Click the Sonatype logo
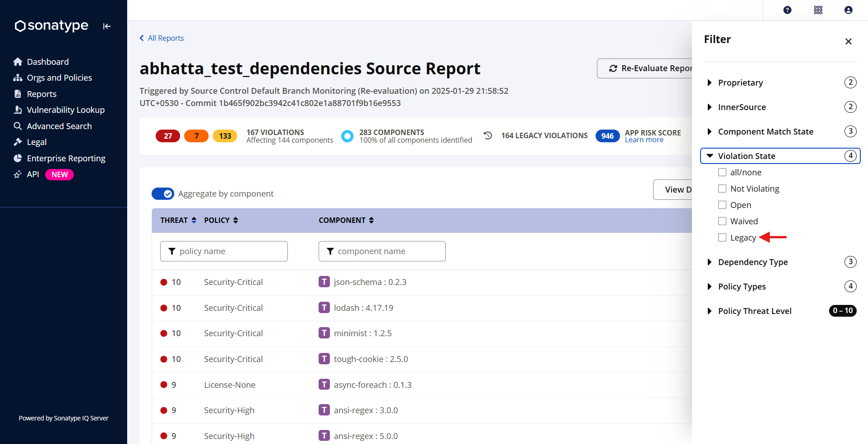Image resolution: width=868 pixels, height=444 pixels. [51, 26]
